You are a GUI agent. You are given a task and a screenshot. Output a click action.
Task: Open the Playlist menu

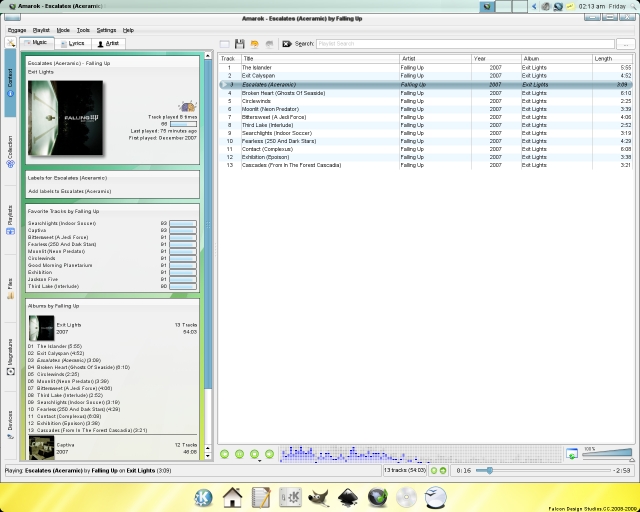(41, 30)
